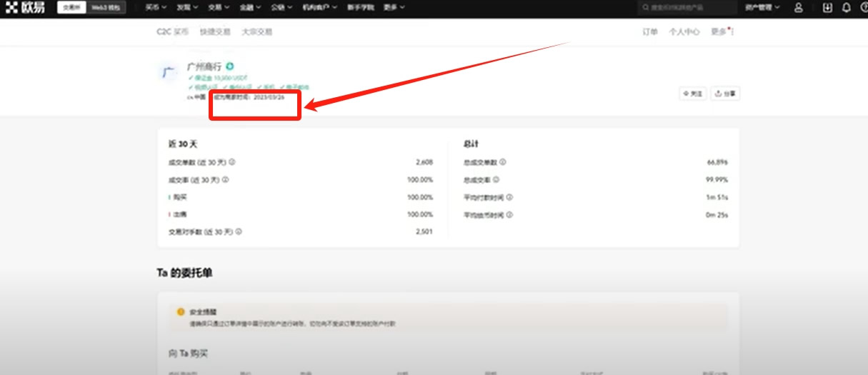The width and height of the screenshot is (868, 375).
Task: Click the 广 merchant avatar
Action: pyautogui.click(x=167, y=73)
